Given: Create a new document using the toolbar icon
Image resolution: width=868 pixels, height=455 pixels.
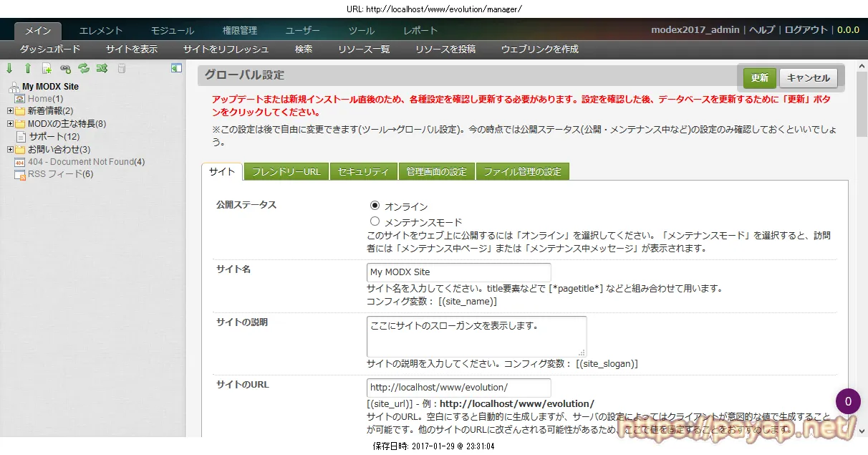Looking at the screenshot, I should pos(45,67).
